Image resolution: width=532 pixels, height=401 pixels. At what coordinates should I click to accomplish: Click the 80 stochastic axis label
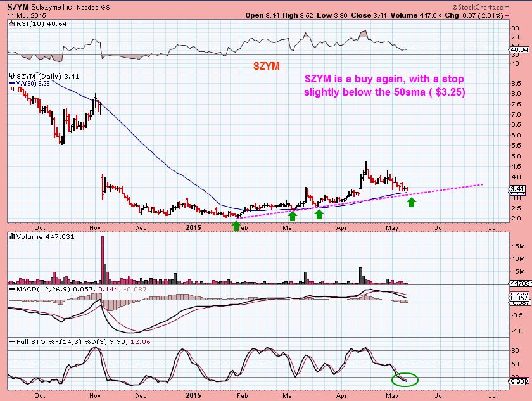click(x=515, y=351)
